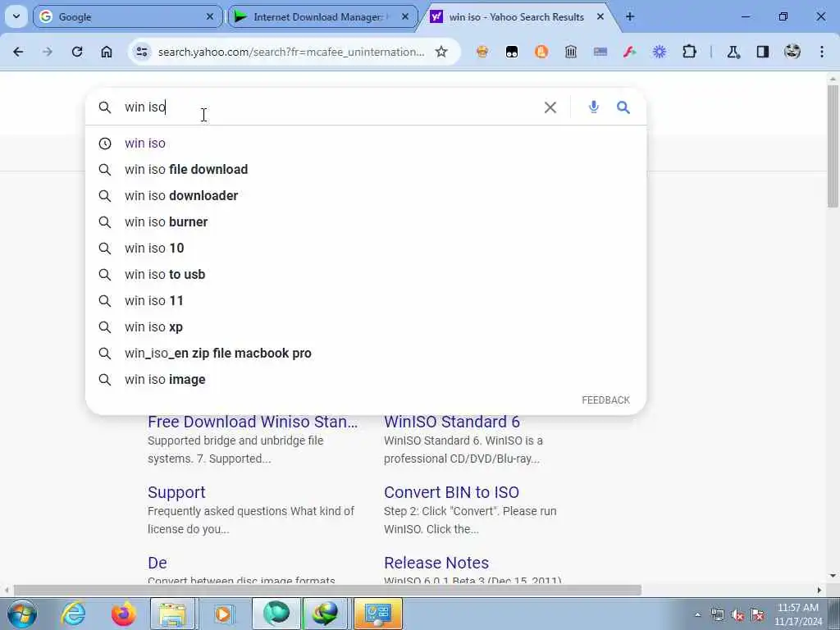This screenshot has height=630, width=840.
Task: Show hidden system tray icons
Action: (x=697, y=615)
